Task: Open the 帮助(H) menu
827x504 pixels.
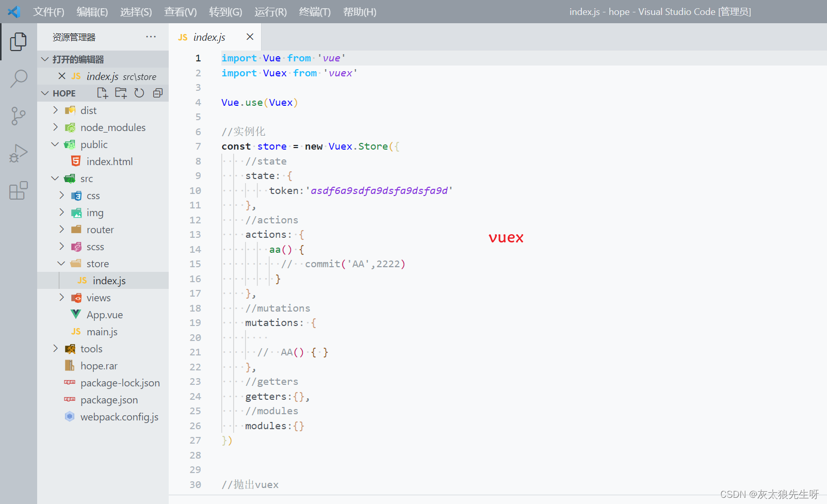Action: click(x=360, y=12)
